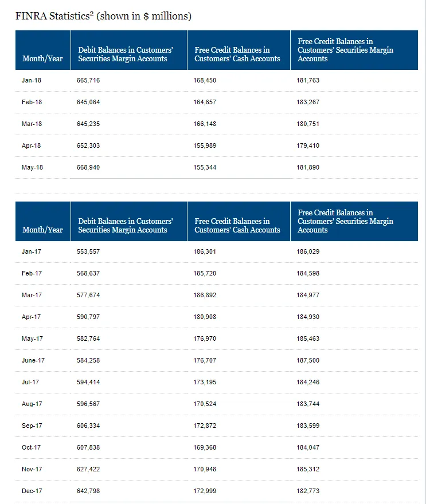Select the June-17 margin credit value 187,500
Screen dimensions: 426x504
[308, 360]
